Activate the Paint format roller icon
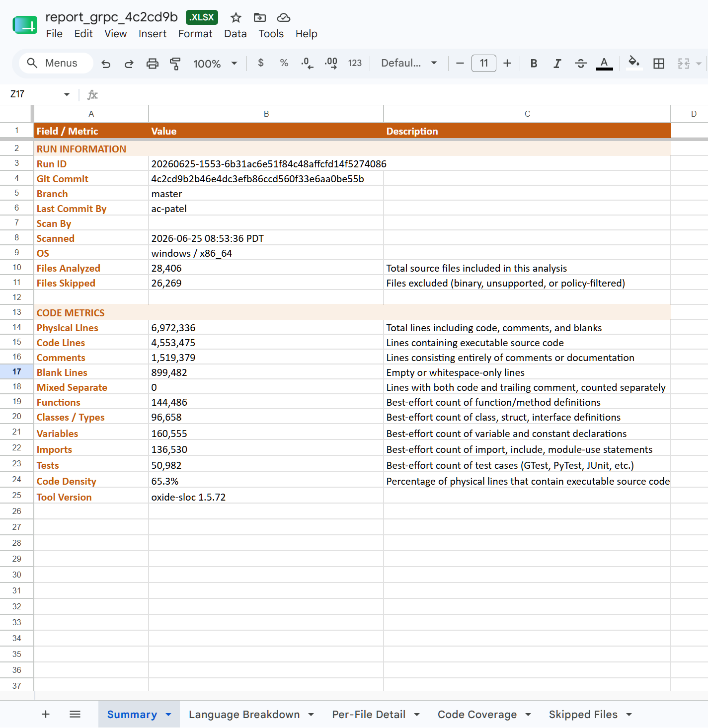 click(175, 64)
